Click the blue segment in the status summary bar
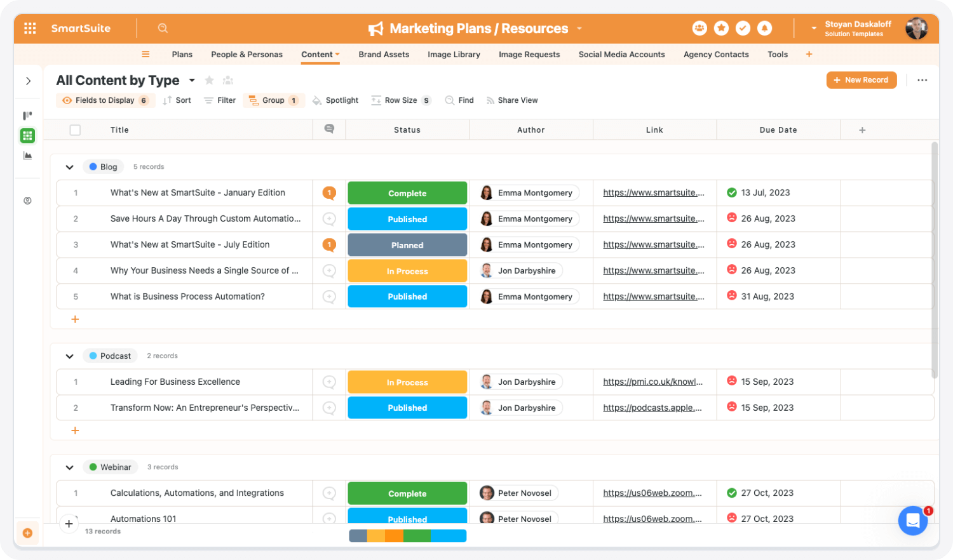The width and height of the screenshot is (953, 560). pos(449,536)
